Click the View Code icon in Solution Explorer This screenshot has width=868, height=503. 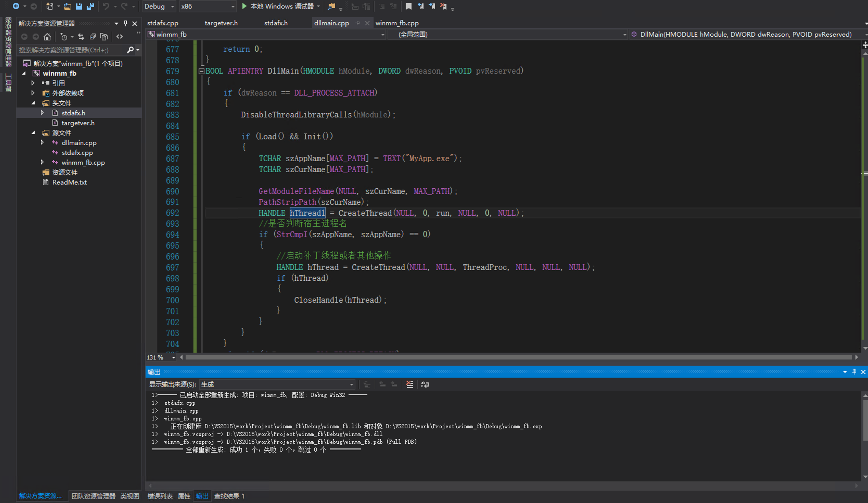coord(120,37)
